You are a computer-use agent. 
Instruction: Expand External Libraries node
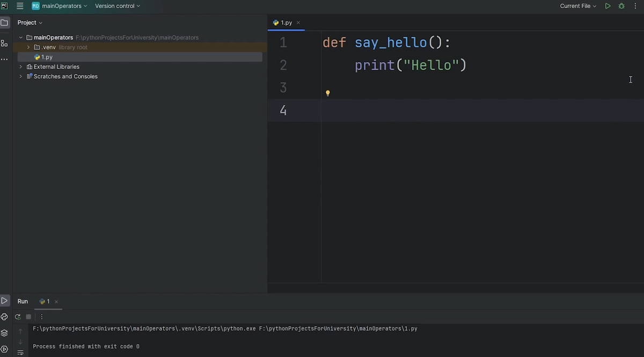pos(21,67)
